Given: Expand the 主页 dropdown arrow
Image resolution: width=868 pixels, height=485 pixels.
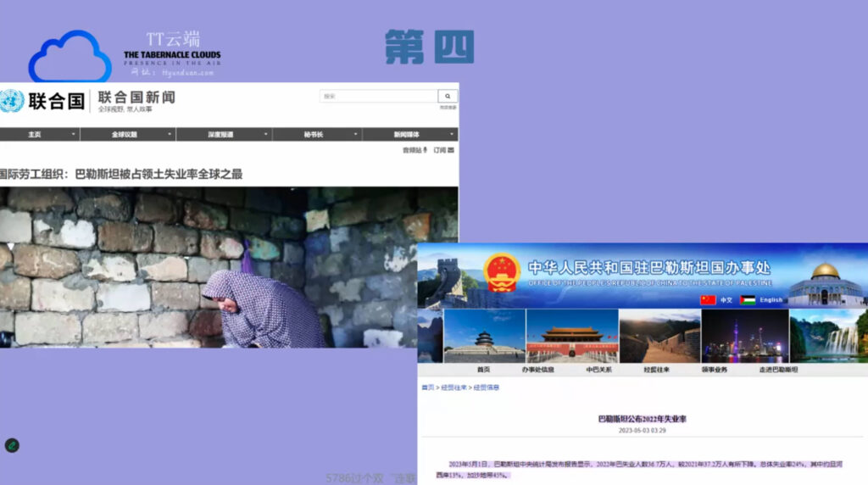Looking at the screenshot, I should 74,135.
